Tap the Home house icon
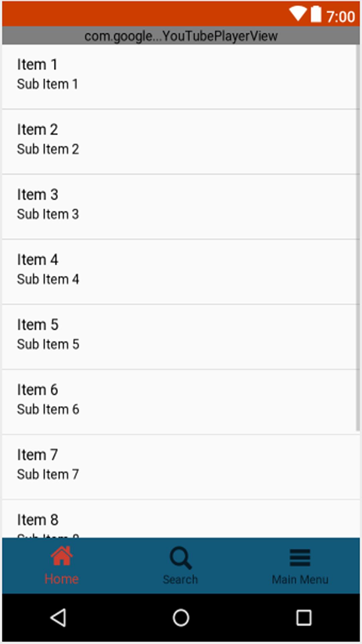The image size is (362, 644). [62, 555]
